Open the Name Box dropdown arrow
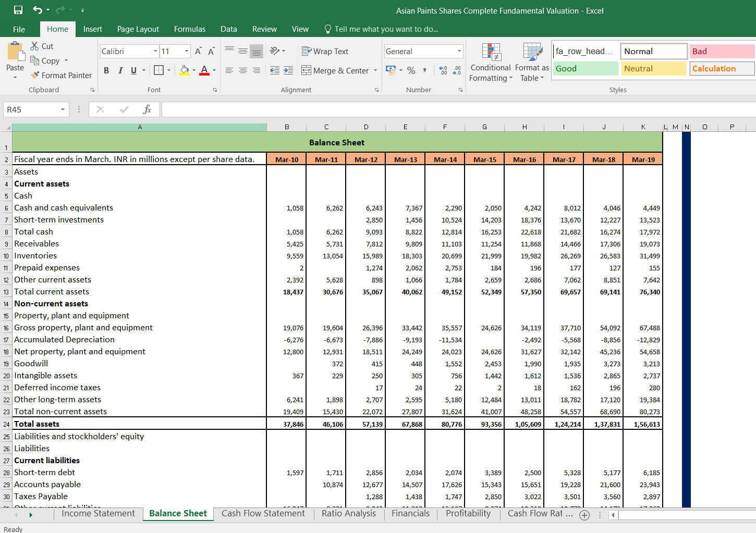Screen dimensions: 756x533 click(x=63, y=109)
